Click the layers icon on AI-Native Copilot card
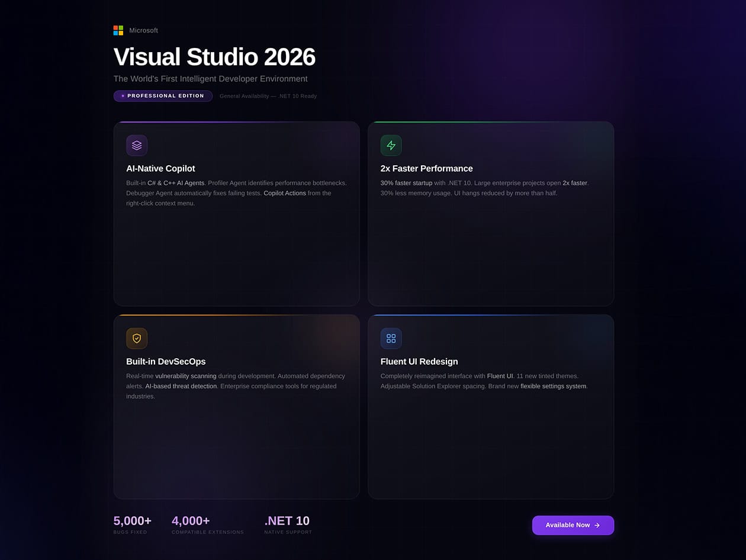746x560 pixels. 137,145
